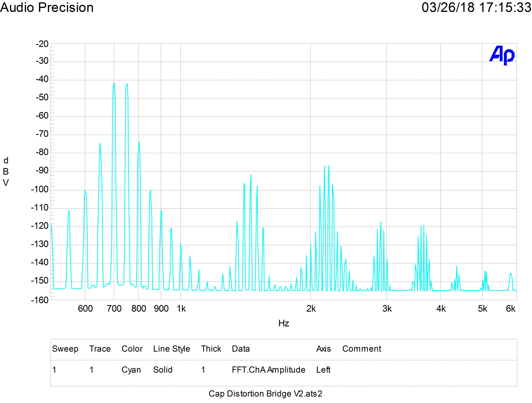Click the 6k frequency axis label

511,309
